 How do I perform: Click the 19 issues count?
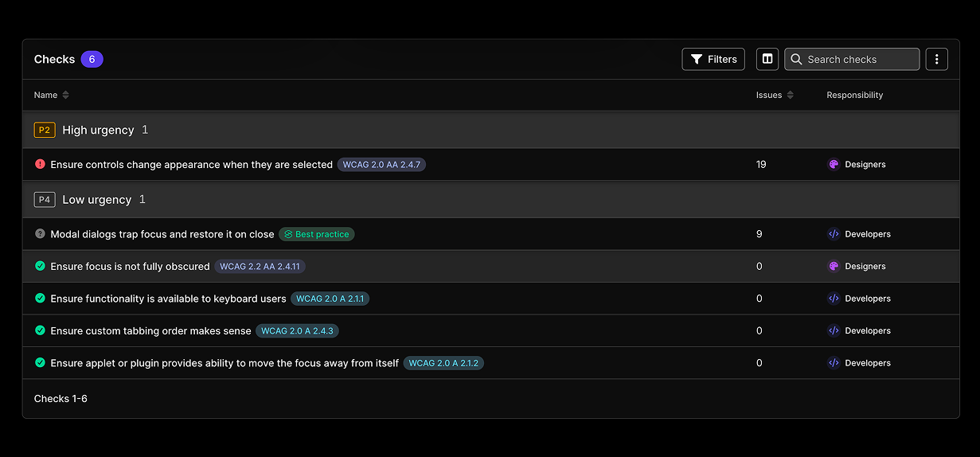761,165
